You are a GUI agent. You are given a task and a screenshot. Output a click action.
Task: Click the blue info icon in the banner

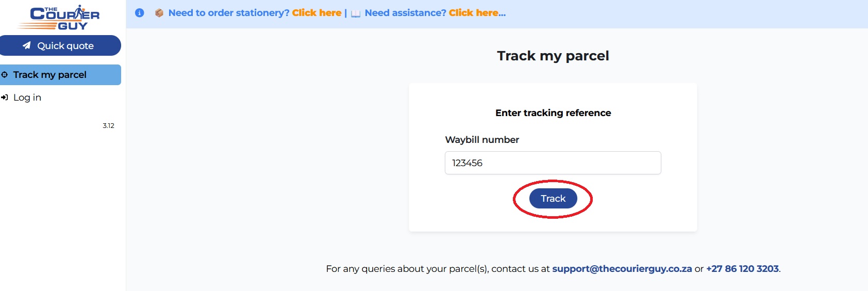coord(139,13)
